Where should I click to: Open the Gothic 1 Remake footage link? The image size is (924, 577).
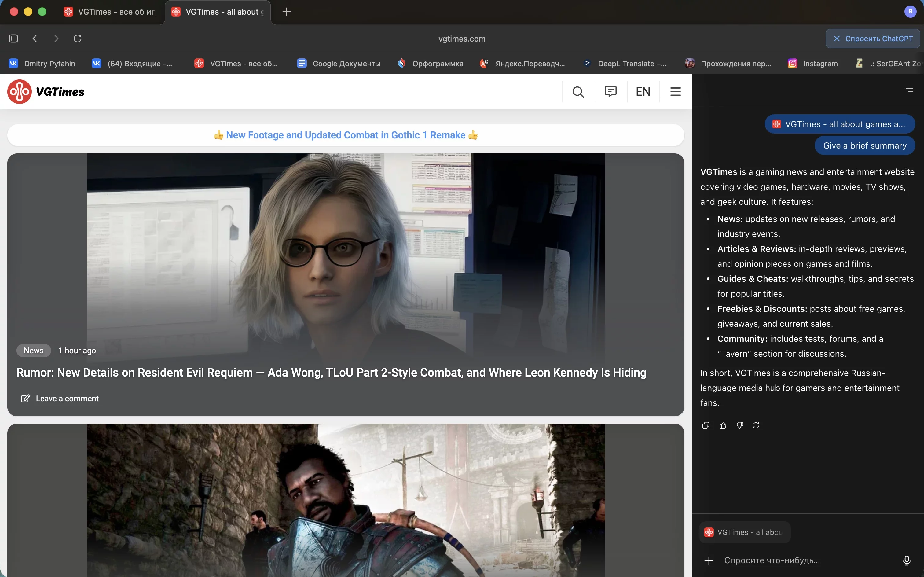pyautogui.click(x=345, y=135)
